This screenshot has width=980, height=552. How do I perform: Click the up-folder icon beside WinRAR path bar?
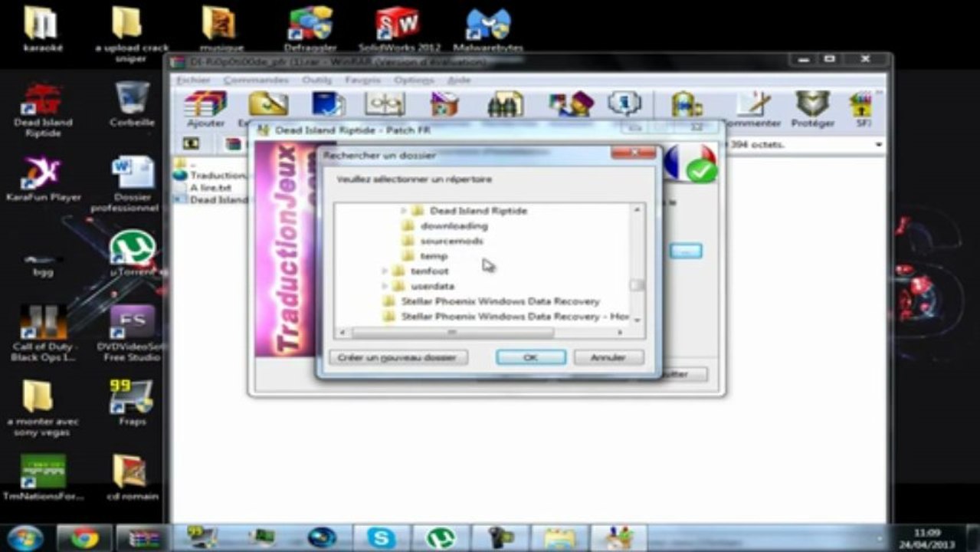[x=191, y=143]
